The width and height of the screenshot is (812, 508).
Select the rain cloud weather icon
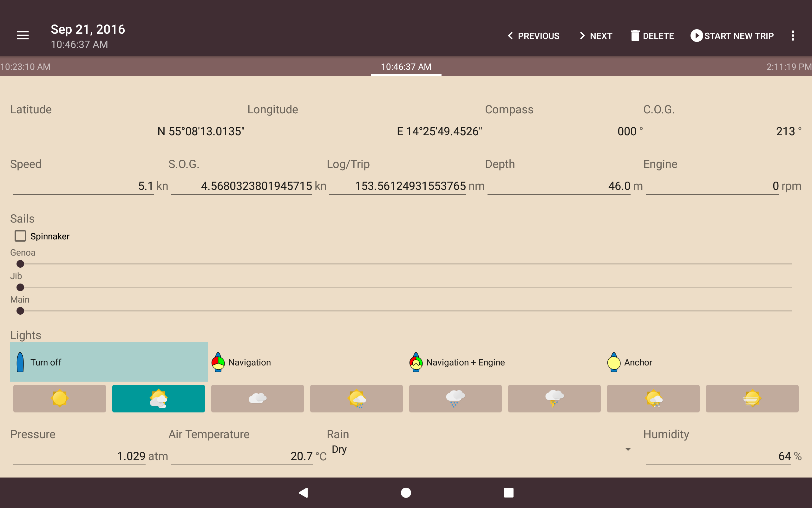455,398
